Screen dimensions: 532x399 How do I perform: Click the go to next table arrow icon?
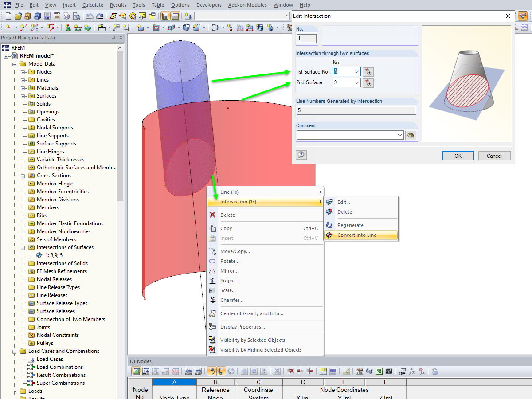click(x=198, y=371)
